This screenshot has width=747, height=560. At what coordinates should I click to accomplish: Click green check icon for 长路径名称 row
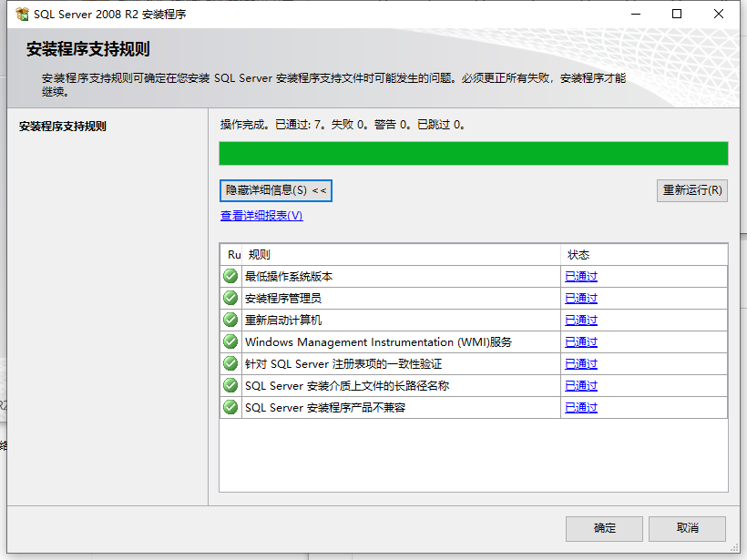tap(230, 386)
